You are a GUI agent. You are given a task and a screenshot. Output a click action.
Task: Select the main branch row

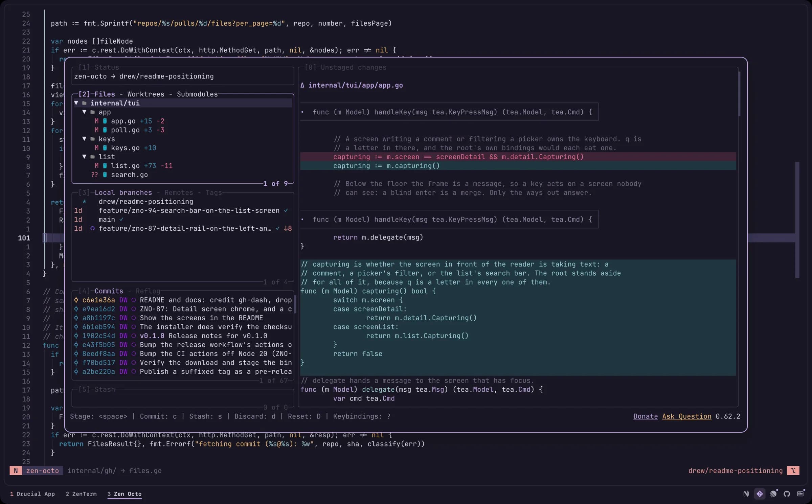(183, 220)
